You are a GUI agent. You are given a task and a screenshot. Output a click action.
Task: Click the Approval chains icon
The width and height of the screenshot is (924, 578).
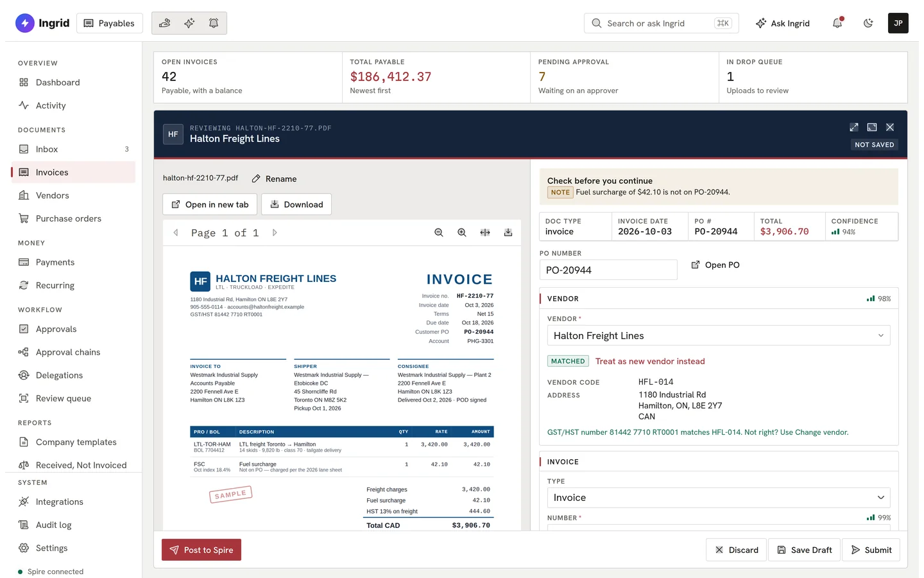pyautogui.click(x=24, y=352)
